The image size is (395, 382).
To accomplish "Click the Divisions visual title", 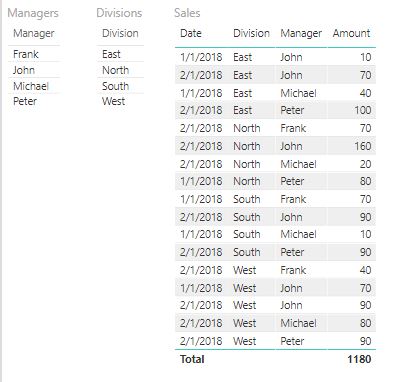I will [x=119, y=13].
